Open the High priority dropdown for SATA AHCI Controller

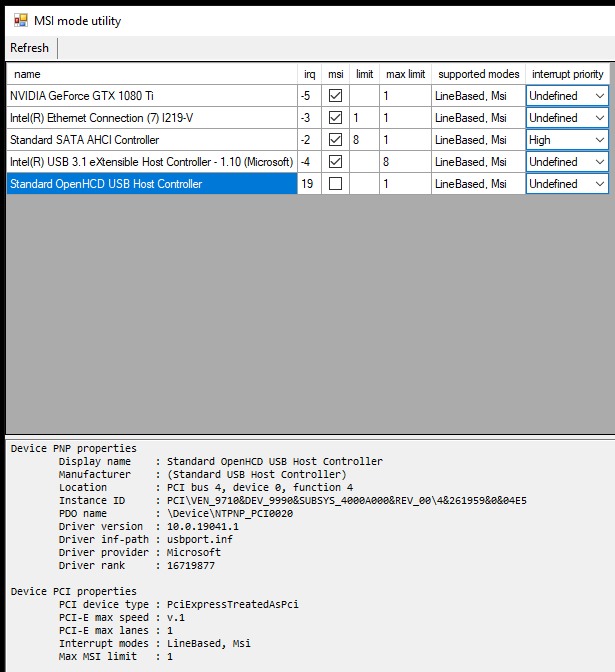click(x=567, y=140)
